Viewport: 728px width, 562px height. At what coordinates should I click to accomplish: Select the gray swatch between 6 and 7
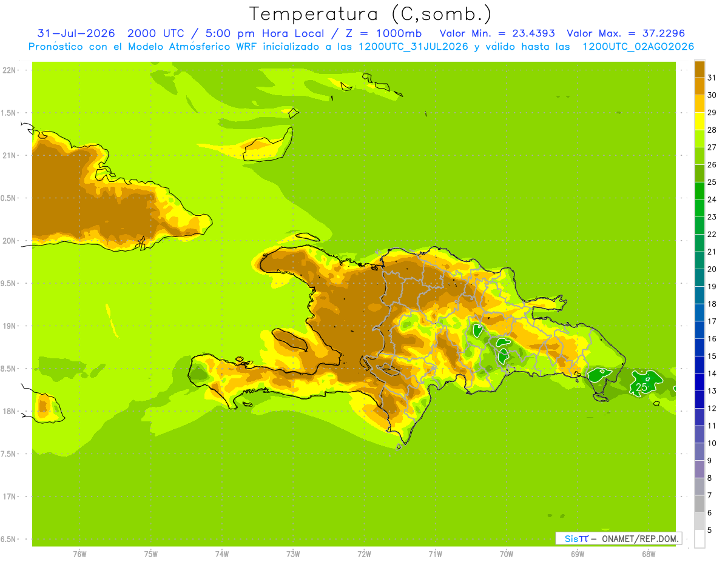click(699, 504)
